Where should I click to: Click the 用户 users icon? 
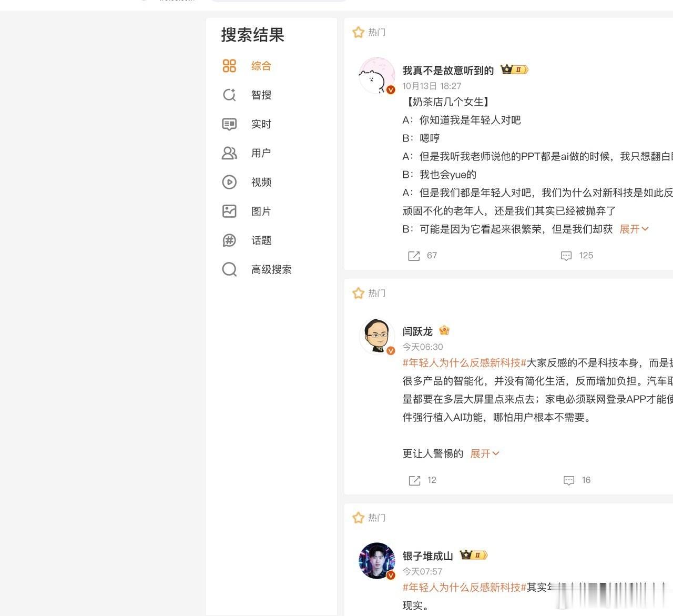pyautogui.click(x=229, y=153)
